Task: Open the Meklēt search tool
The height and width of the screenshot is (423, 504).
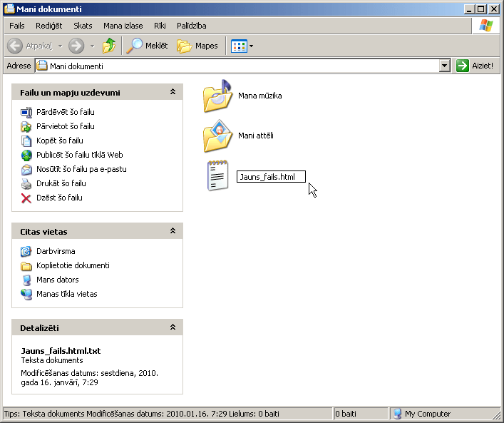Action: 147,46
